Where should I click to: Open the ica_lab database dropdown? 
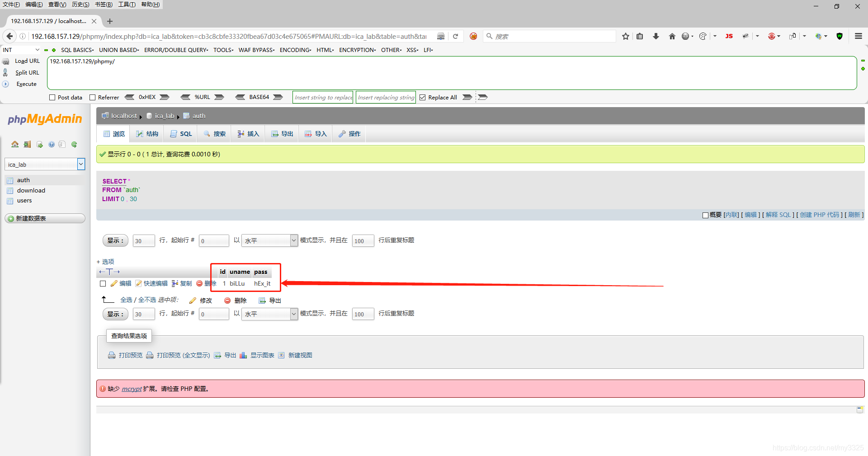(45, 165)
